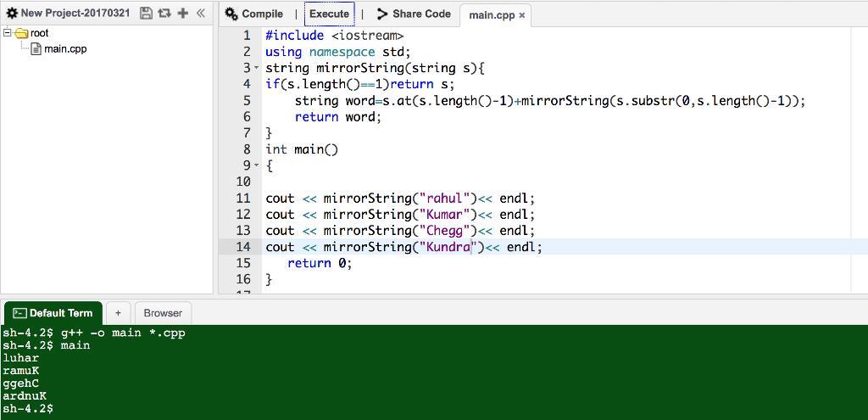Click line number 10 in gutter

[x=243, y=182]
